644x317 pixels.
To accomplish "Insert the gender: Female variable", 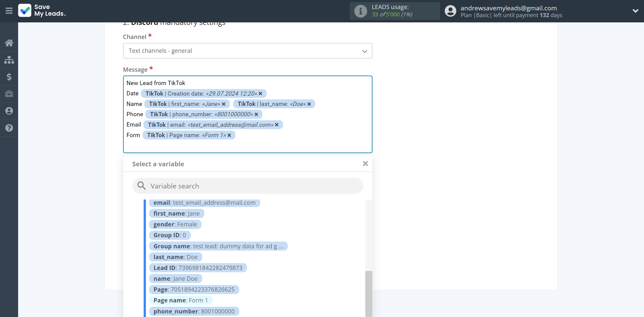I will (175, 224).
